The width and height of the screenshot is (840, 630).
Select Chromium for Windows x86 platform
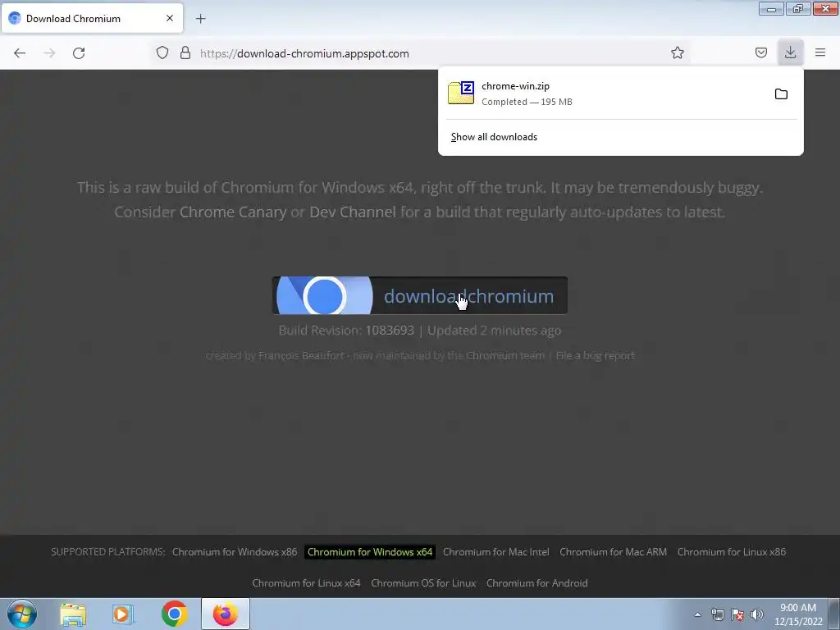[235, 552]
